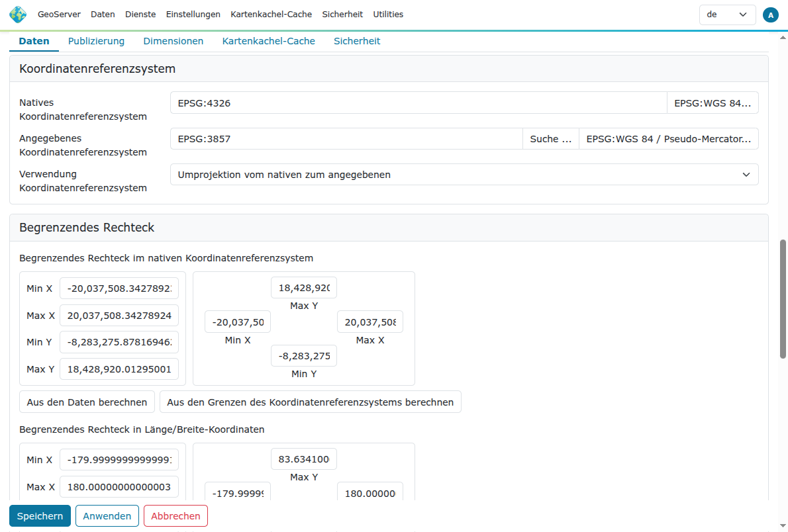Click the GeoServer globe logo
The width and height of the screenshot is (788, 532).
click(18, 14)
